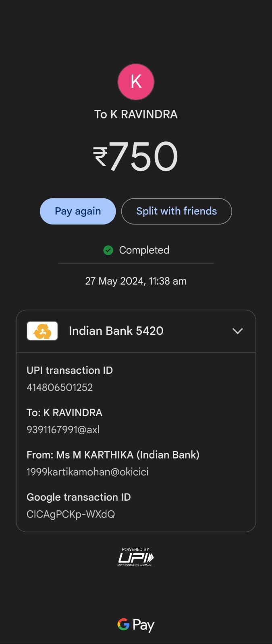Click recipient UPI address 9391167991@axl
Viewport: 272px width, 644px height.
tap(63, 429)
